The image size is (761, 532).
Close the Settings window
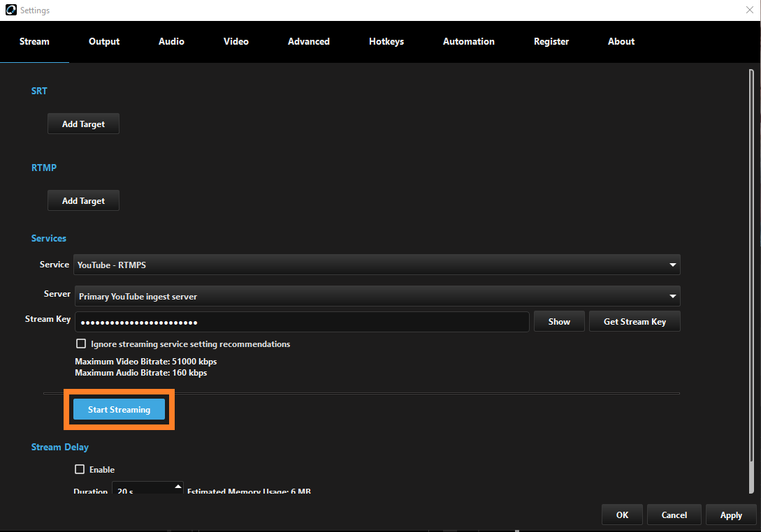[x=749, y=10]
